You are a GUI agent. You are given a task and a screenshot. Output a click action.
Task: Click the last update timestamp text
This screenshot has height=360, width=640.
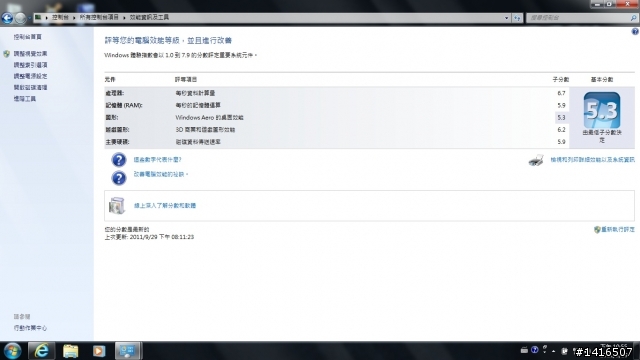[x=149, y=237]
